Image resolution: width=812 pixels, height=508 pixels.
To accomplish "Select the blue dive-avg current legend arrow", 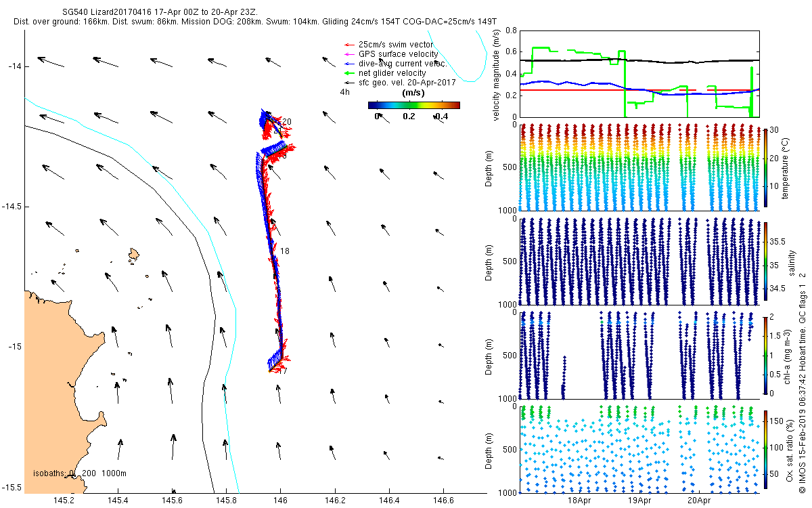I will (349, 64).
